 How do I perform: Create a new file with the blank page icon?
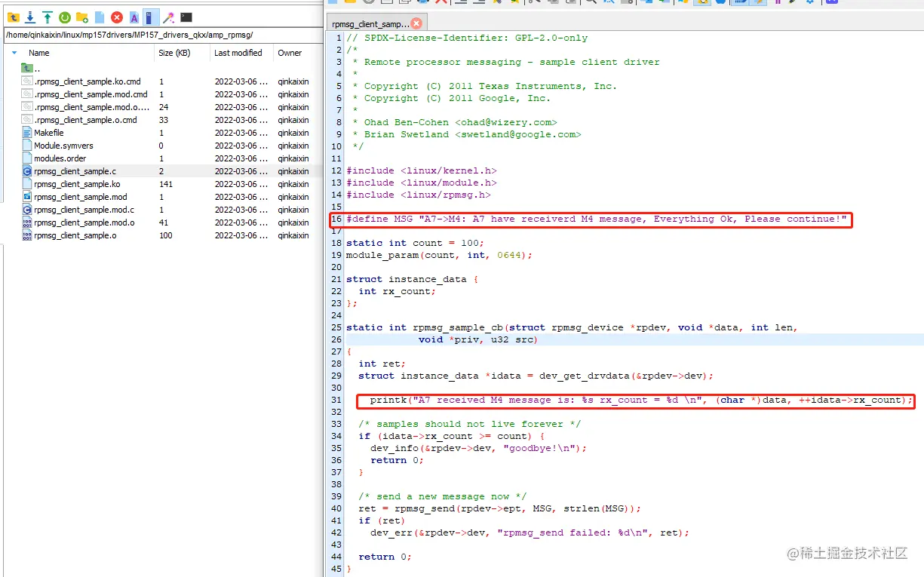[x=100, y=17]
